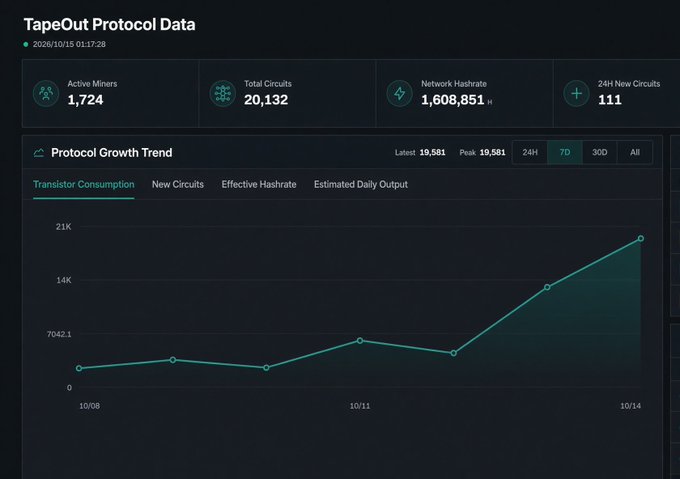The height and width of the screenshot is (479, 680).
Task: Open the Estimated Daily Output tab
Action: point(361,184)
